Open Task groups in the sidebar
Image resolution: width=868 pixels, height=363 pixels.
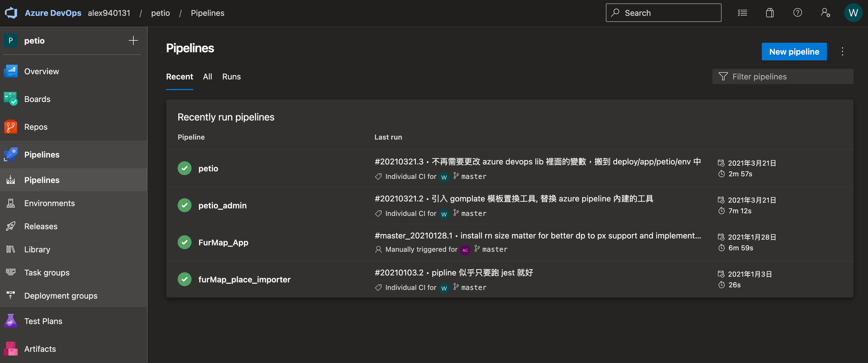click(x=74, y=272)
